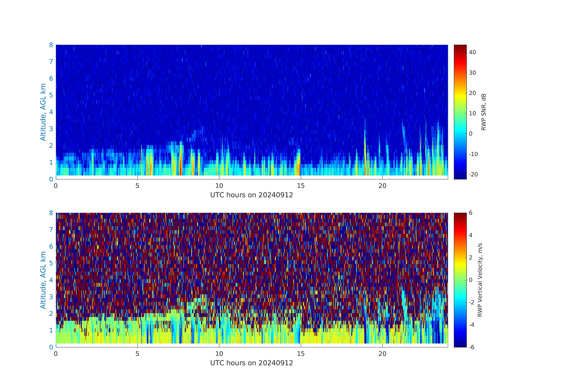Click the y-axis tick 4 of bottom plot
The height and width of the screenshot is (392, 571).
coord(51,280)
